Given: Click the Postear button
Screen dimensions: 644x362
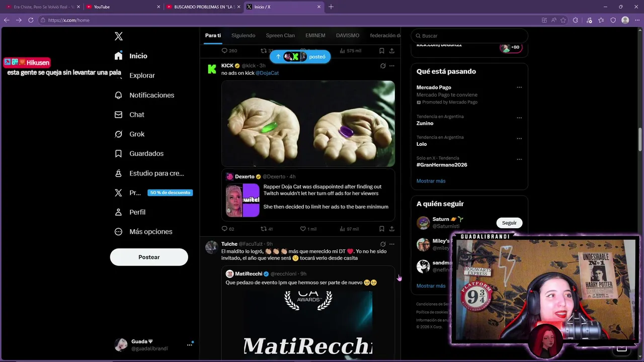Looking at the screenshot, I should coord(149,257).
